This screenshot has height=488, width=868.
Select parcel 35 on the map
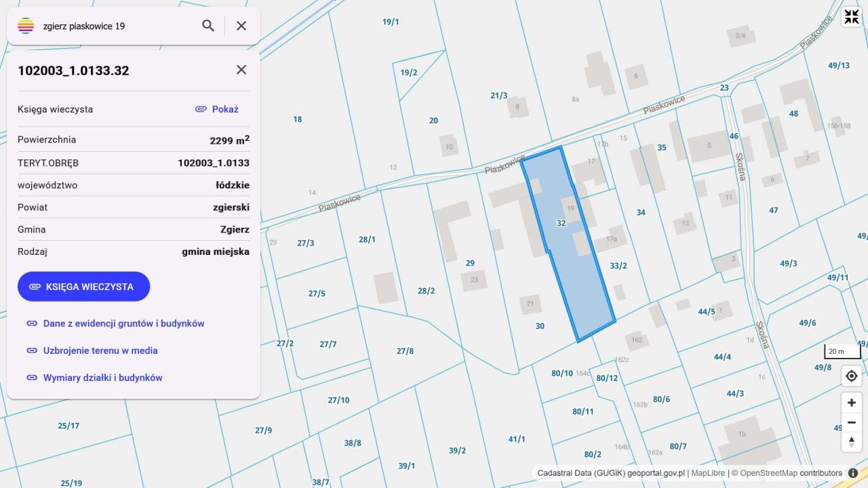662,147
